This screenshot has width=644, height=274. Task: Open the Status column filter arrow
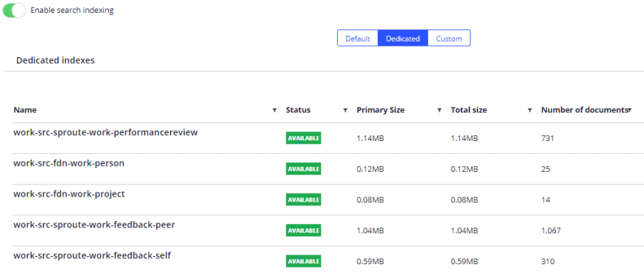(345, 110)
